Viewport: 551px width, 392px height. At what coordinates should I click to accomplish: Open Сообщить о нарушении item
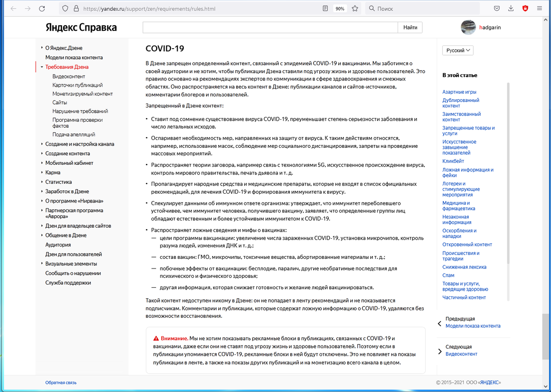(x=73, y=274)
